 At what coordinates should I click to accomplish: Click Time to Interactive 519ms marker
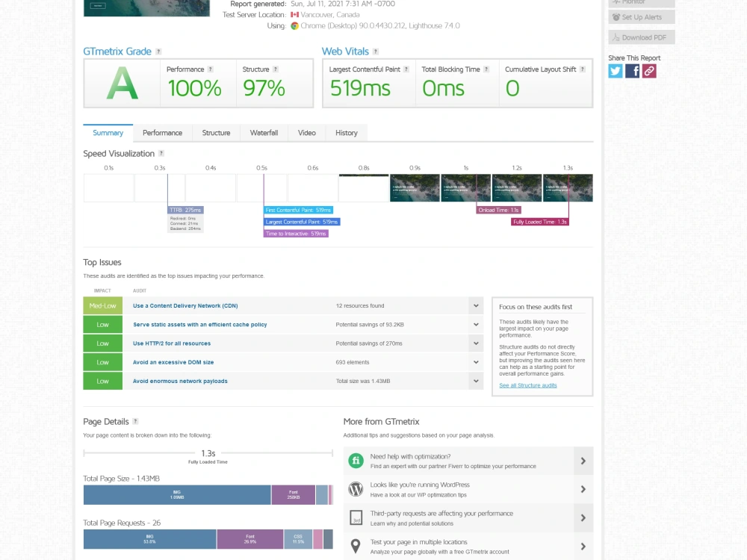[x=296, y=234]
